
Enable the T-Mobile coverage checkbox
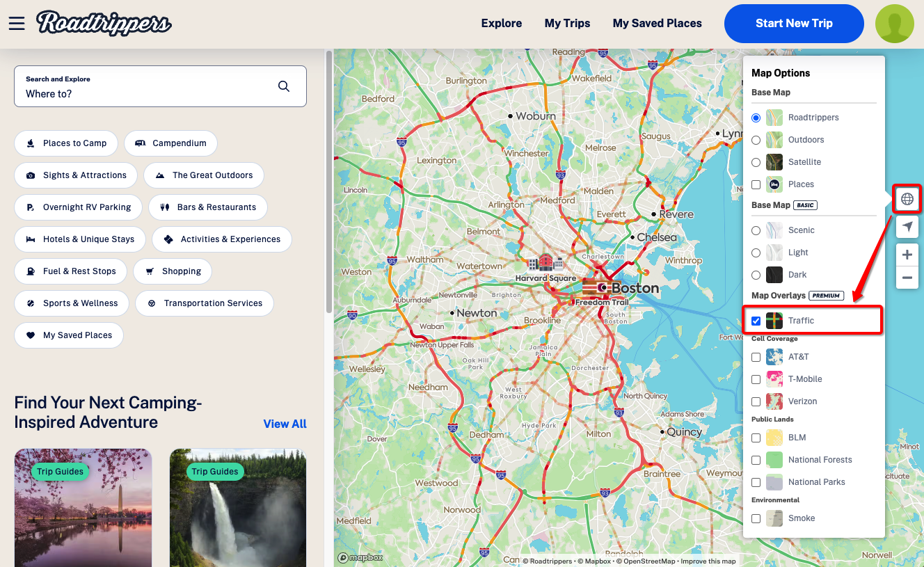tap(756, 379)
